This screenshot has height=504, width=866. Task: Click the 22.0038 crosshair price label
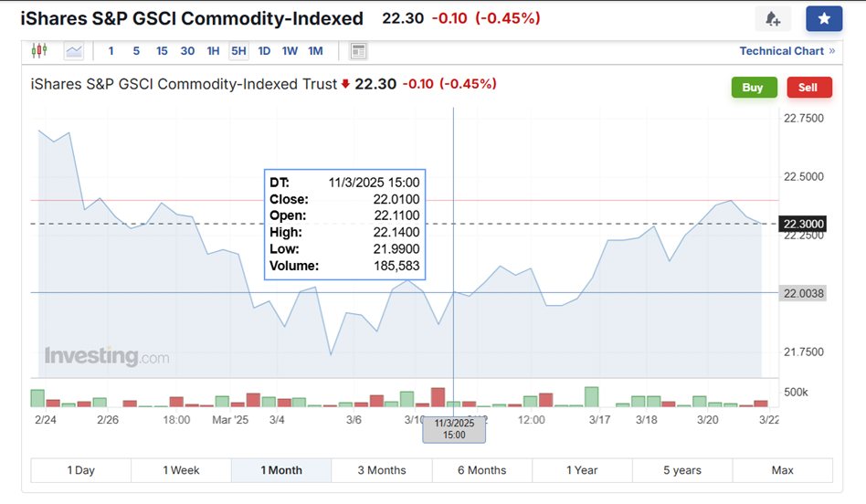802,293
